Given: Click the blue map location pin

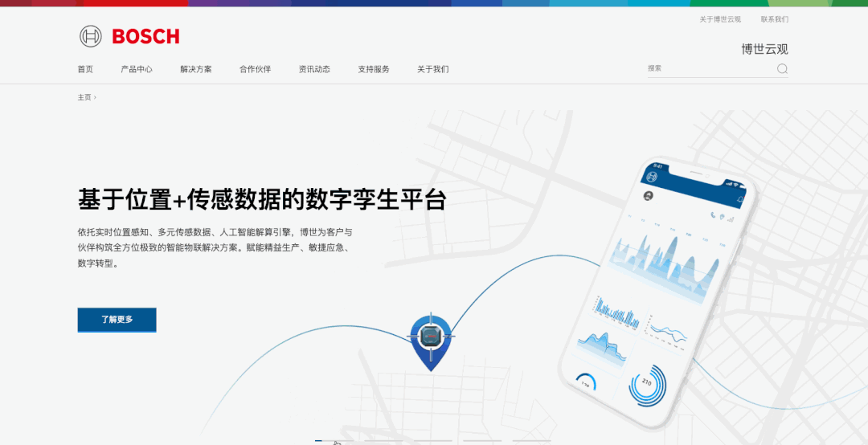Looking at the screenshot, I should tap(431, 340).
